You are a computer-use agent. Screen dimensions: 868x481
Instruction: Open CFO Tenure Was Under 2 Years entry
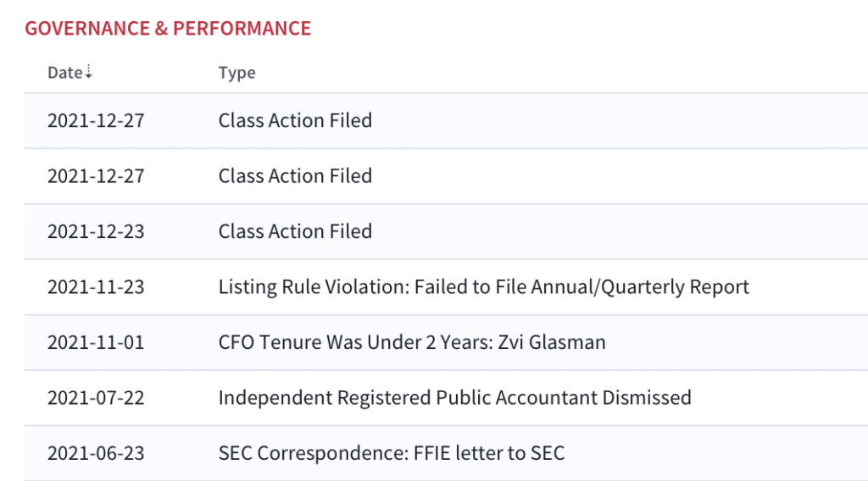coord(412,342)
